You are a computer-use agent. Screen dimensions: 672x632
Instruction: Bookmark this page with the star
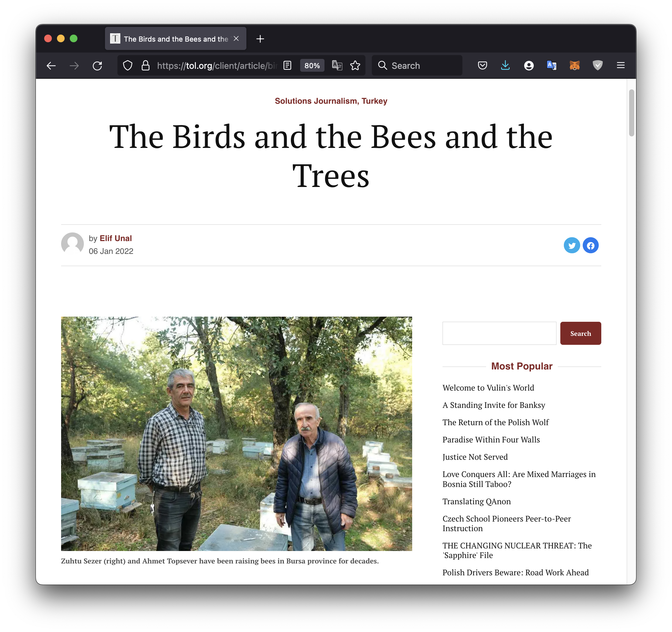point(355,66)
